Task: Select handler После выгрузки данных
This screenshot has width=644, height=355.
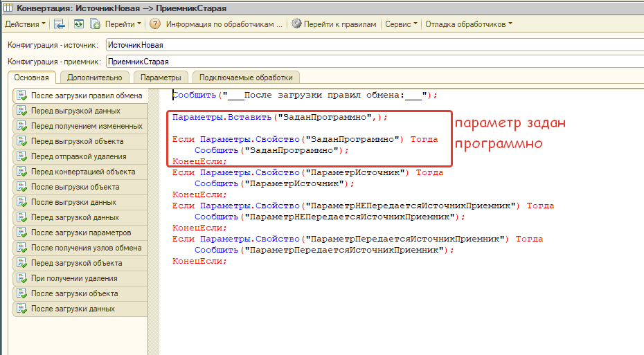Action: pos(80,202)
